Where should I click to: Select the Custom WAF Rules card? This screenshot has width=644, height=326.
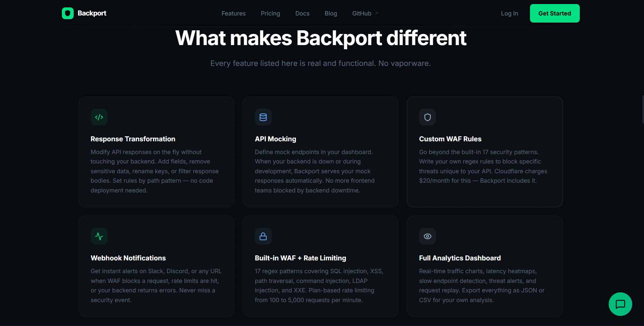pos(484,151)
